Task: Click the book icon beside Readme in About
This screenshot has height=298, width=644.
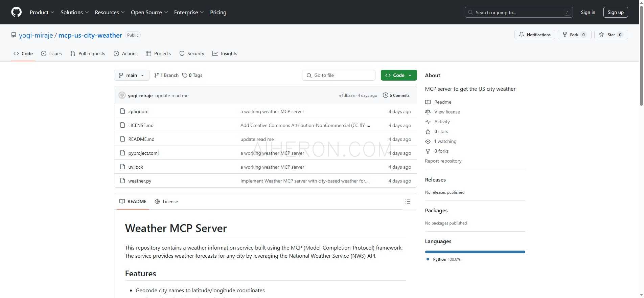Action: click(x=428, y=102)
